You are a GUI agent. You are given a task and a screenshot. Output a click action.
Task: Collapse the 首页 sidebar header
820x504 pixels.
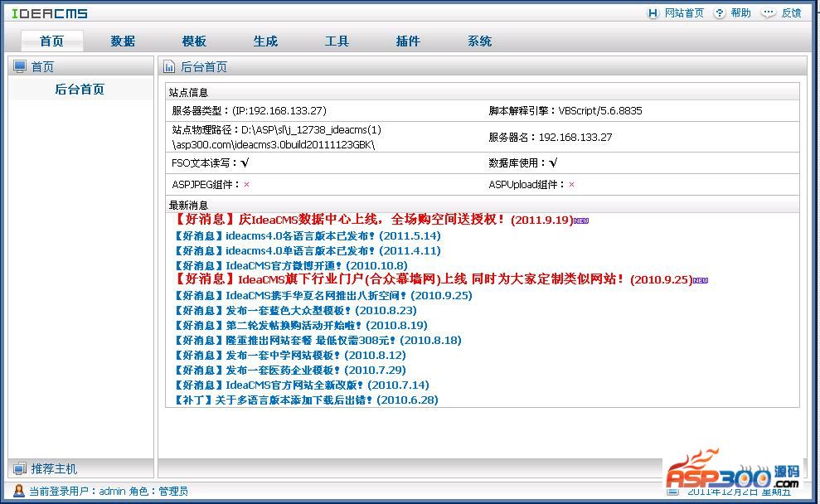point(81,66)
